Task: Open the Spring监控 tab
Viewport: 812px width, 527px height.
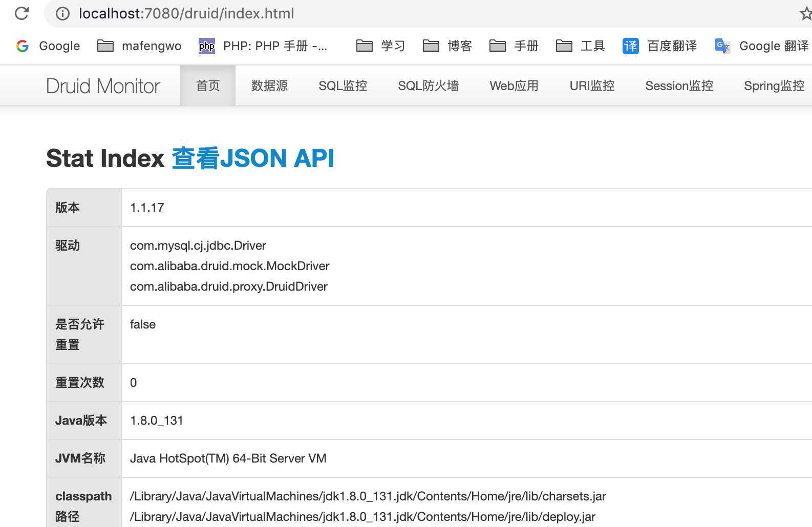Action: [774, 86]
